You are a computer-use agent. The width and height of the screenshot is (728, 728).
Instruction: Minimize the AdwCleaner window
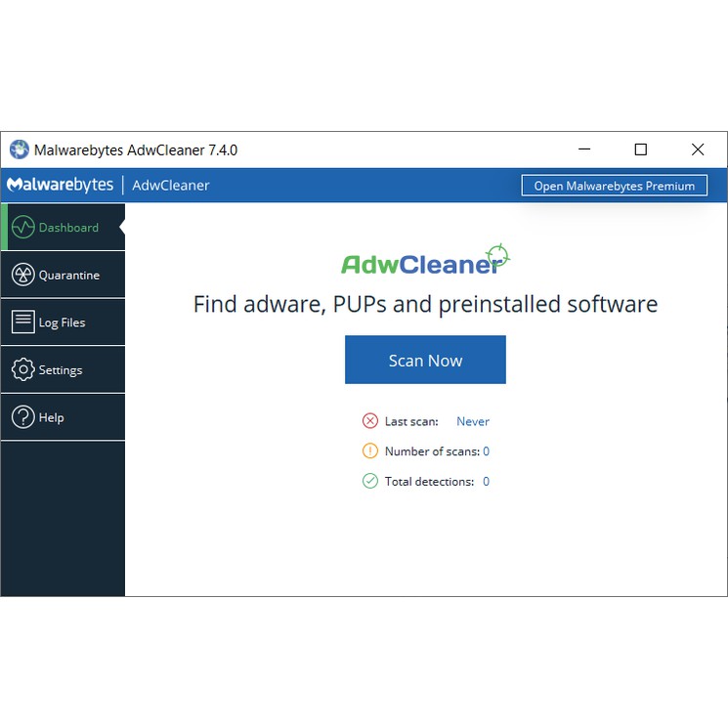click(x=584, y=150)
